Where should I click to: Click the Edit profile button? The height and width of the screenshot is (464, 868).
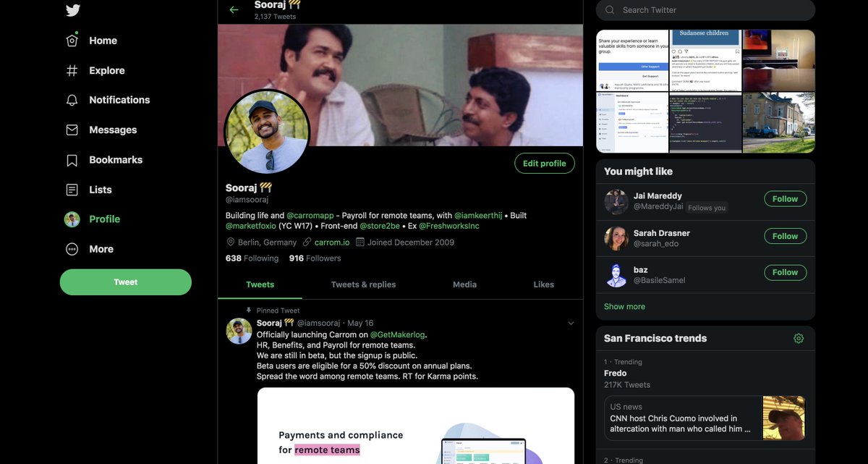[x=545, y=164]
